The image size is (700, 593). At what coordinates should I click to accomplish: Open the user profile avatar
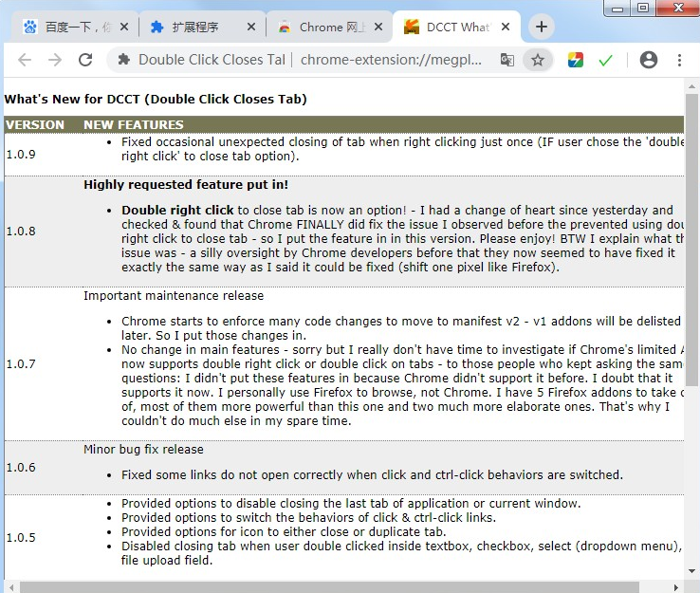tap(648, 60)
